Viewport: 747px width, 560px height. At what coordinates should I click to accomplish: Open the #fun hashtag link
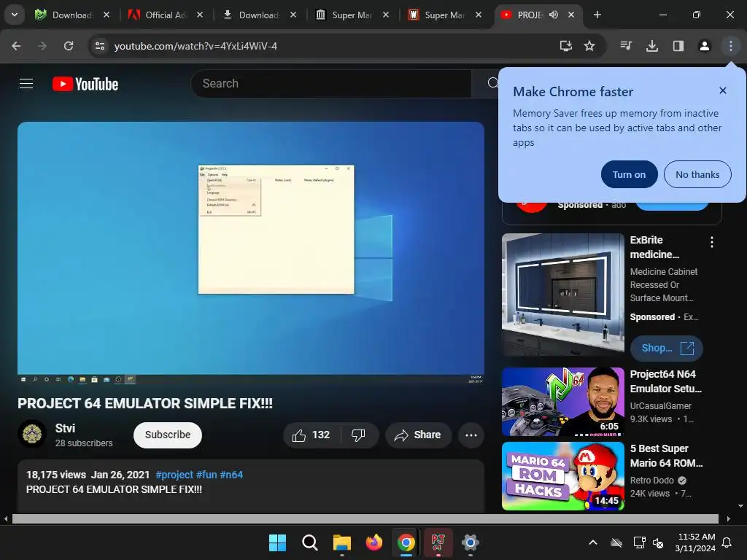coord(206,475)
